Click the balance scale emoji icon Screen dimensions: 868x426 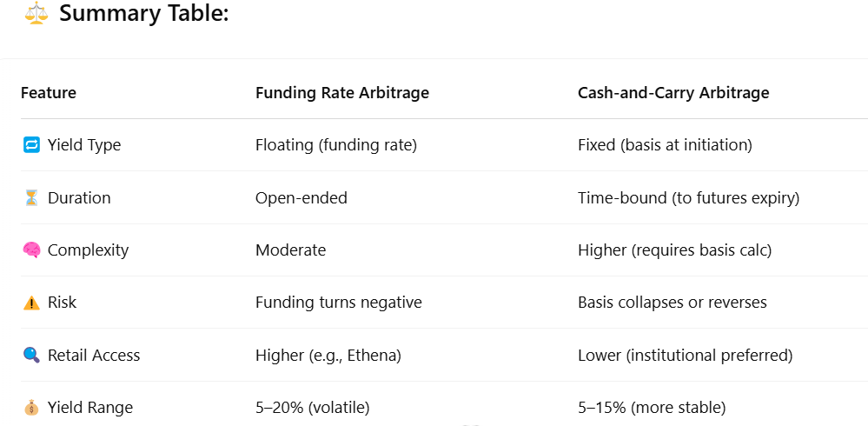(x=36, y=13)
